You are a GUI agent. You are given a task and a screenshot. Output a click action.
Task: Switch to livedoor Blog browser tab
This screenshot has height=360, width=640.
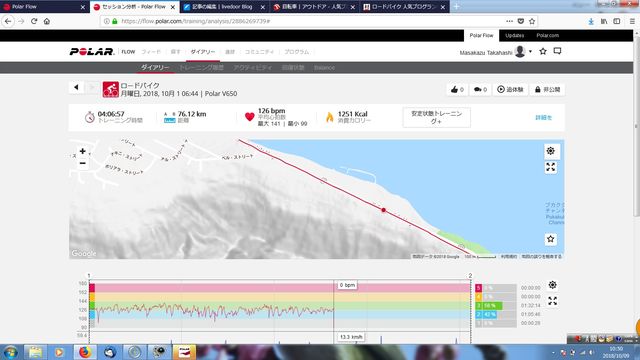coord(223,7)
